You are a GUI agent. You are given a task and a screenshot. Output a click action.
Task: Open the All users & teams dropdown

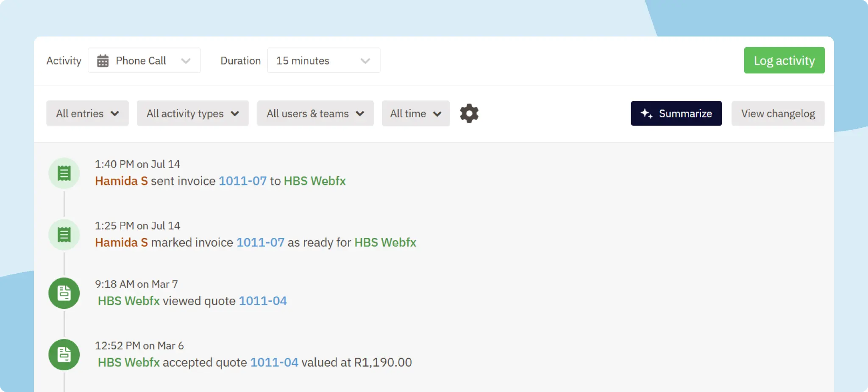315,113
